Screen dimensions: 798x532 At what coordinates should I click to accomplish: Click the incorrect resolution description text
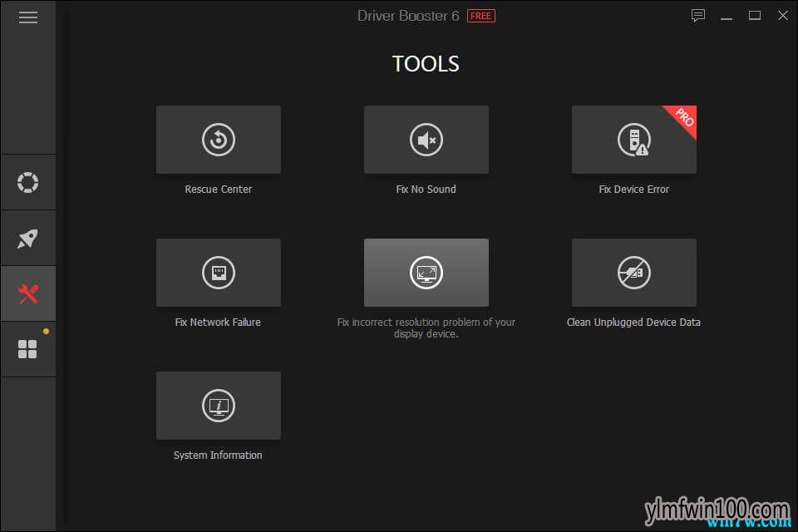point(426,328)
